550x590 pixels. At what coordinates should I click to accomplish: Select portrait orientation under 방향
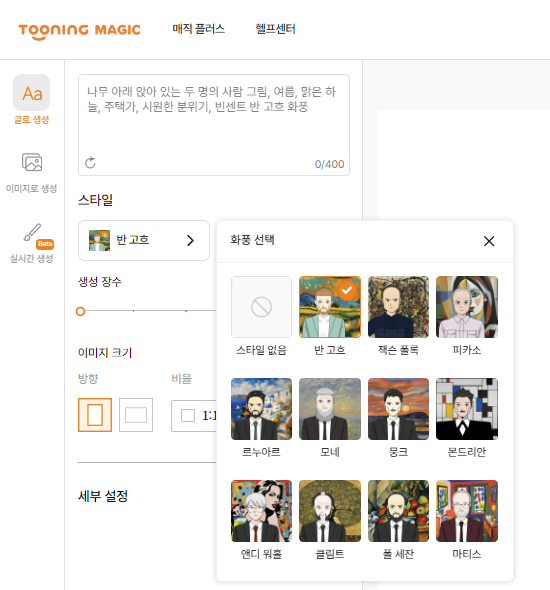point(95,415)
